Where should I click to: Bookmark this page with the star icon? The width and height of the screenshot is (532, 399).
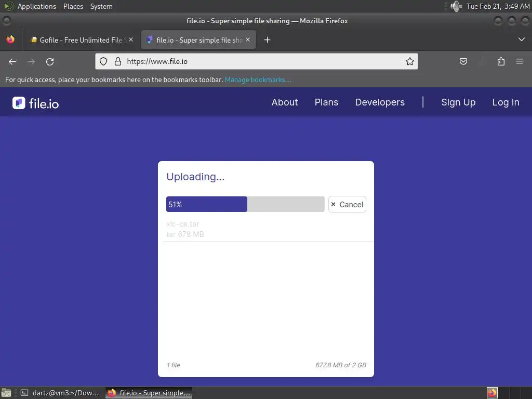click(410, 61)
